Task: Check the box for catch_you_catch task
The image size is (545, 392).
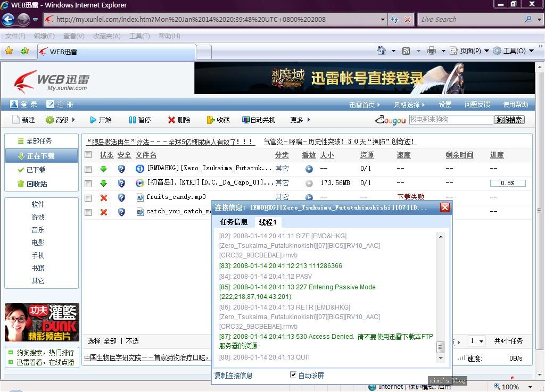Action: point(88,212)
